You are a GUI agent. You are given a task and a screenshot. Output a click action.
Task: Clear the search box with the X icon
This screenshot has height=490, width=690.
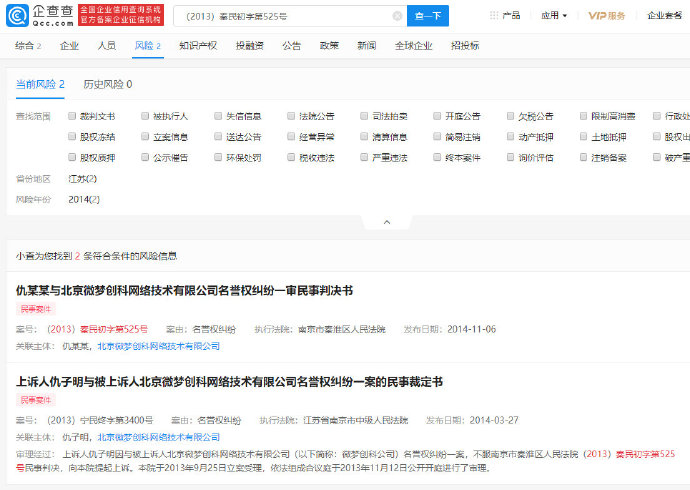[397, 16]
